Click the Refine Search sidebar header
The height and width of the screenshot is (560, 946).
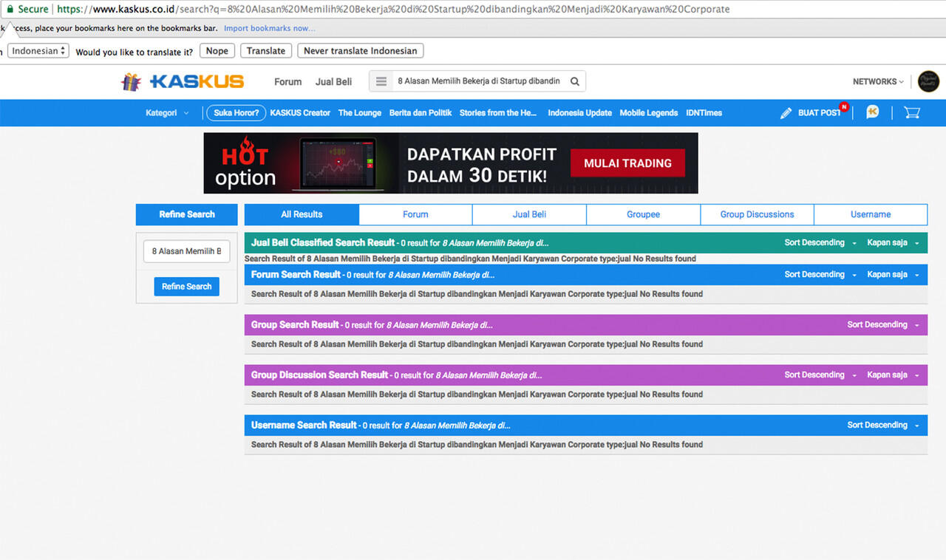coord(186,214)
